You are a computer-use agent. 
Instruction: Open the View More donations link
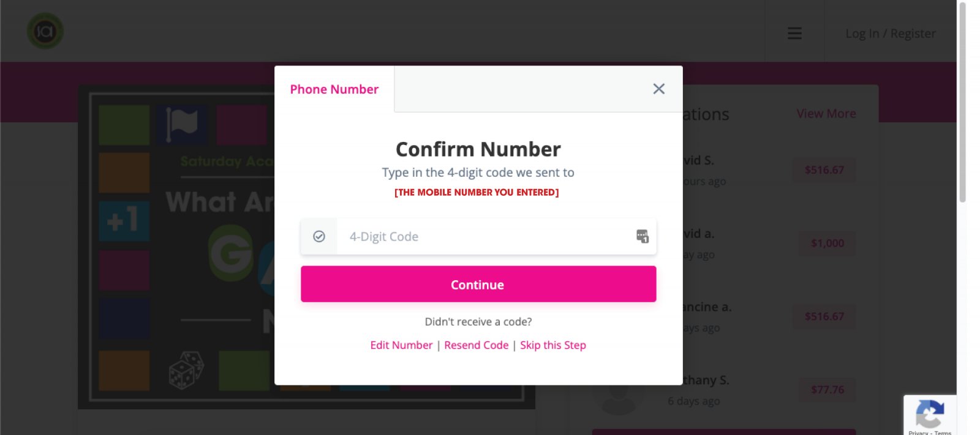826,114
